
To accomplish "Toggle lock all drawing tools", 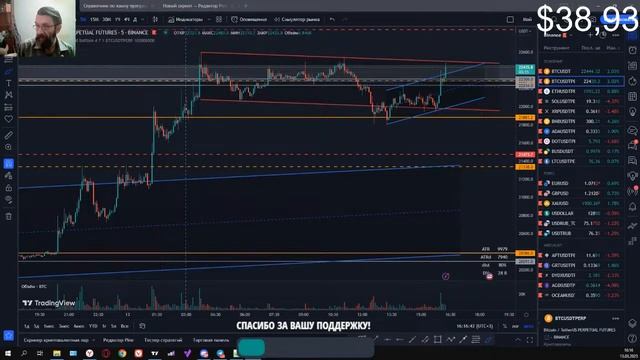I will (9, 188).
